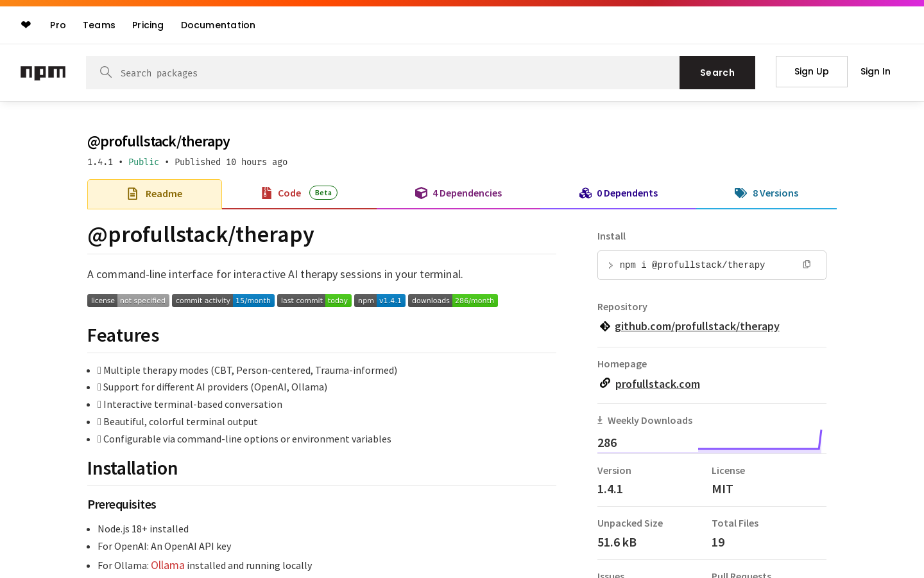Click the magnifying glass search icon
This screenshot has height=578, width=924.
click(x=106, y=72)
